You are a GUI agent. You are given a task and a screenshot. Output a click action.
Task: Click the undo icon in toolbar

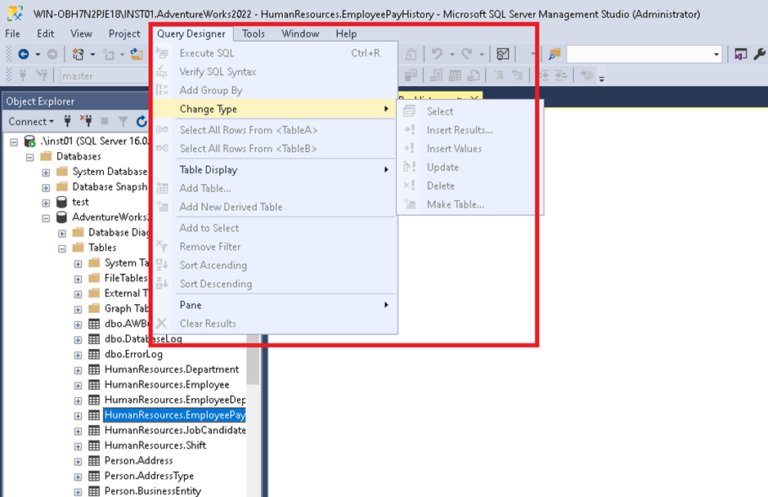[x=437, y=54]
